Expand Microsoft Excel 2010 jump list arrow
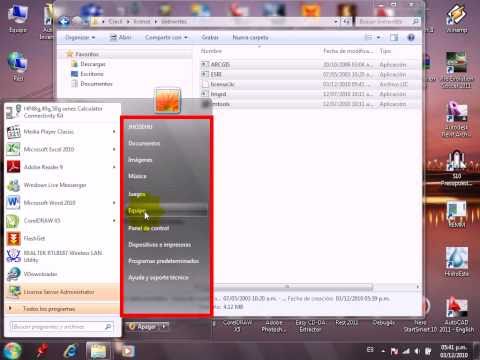The image size is (480, 360). click(x=114, y=149)
